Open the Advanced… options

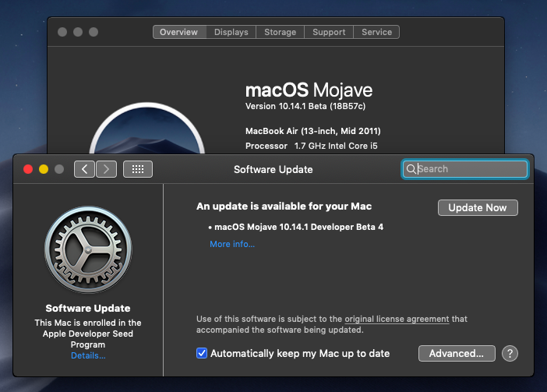457,354
